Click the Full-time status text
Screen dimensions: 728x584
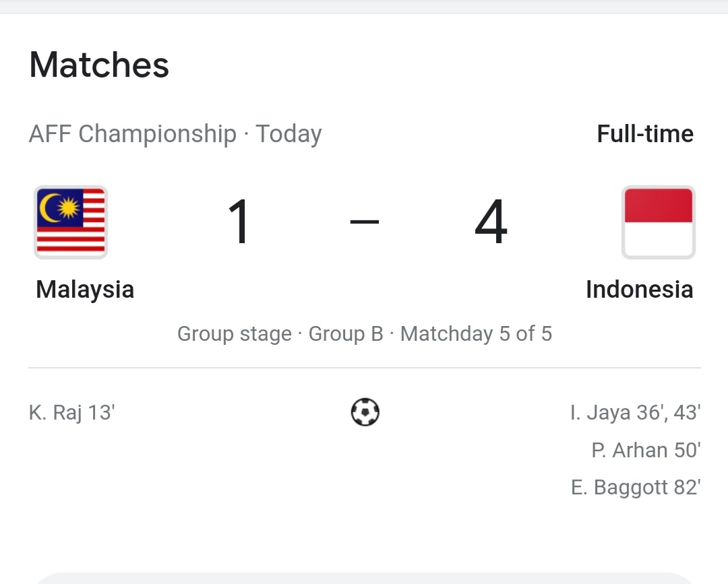645,134
